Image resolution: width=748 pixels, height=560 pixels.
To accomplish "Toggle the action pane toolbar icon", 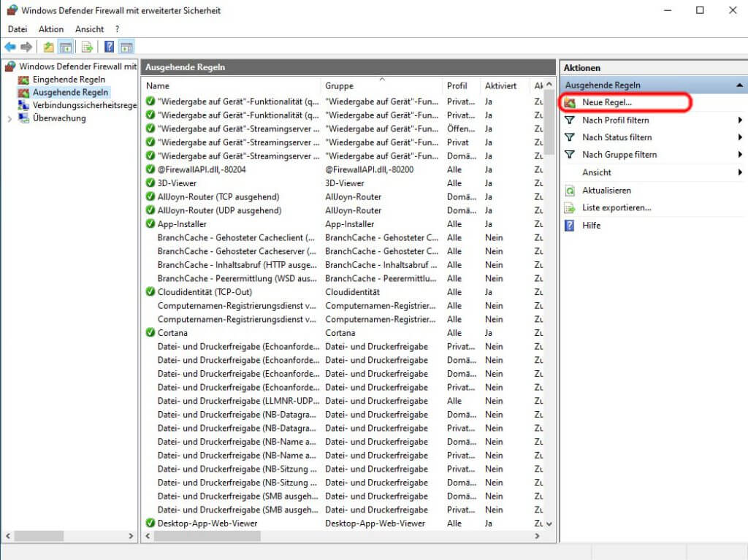I will click(127, 47).
